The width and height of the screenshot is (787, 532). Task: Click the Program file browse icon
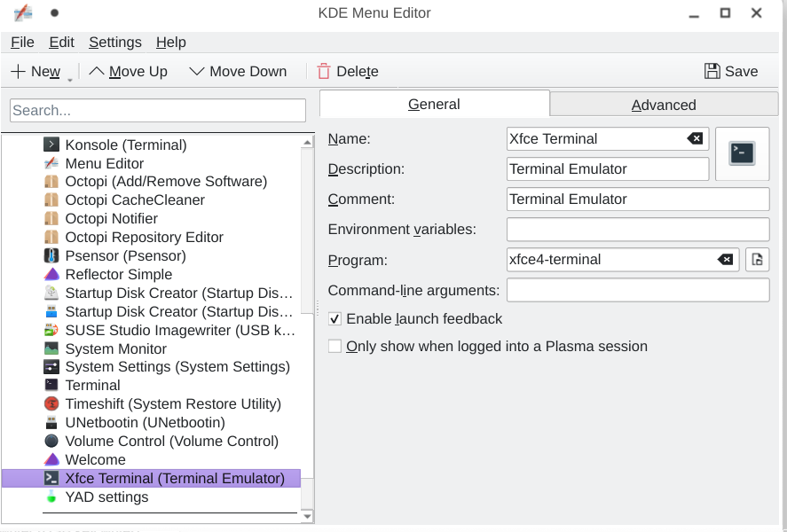pos(757,259)
